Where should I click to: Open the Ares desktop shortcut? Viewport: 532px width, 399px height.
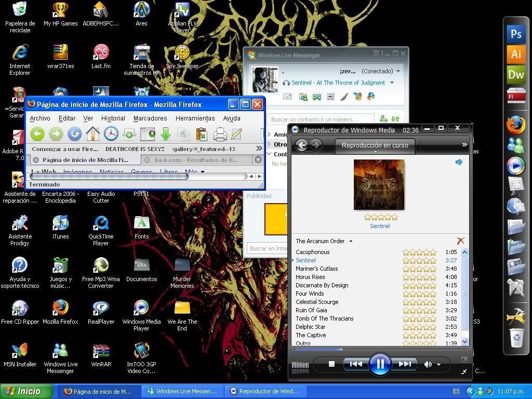tap(141, 14)
